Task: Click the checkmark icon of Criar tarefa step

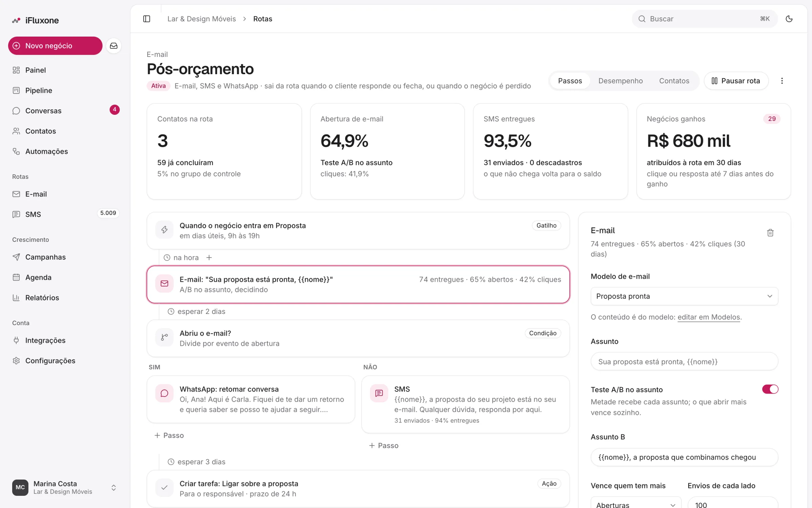Action: click(x=164, y=488)
